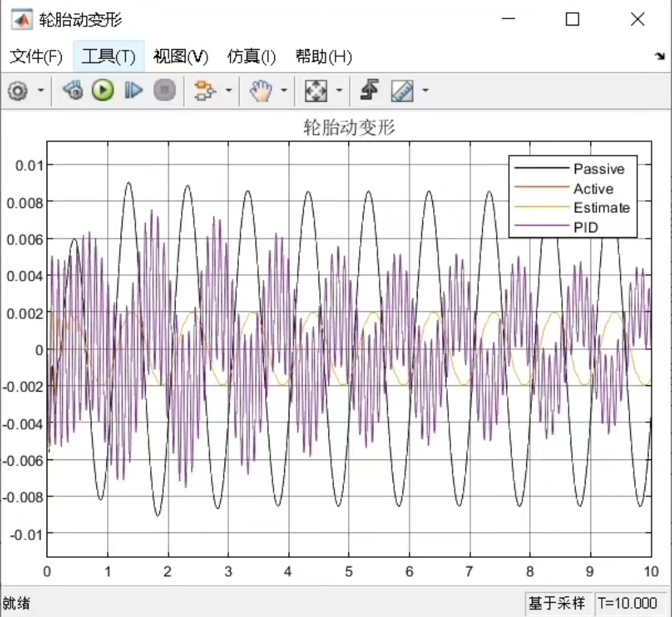Click the dock scope arrow at menu bar right
This screenshot has height=617, width=672.
(660, 56)
